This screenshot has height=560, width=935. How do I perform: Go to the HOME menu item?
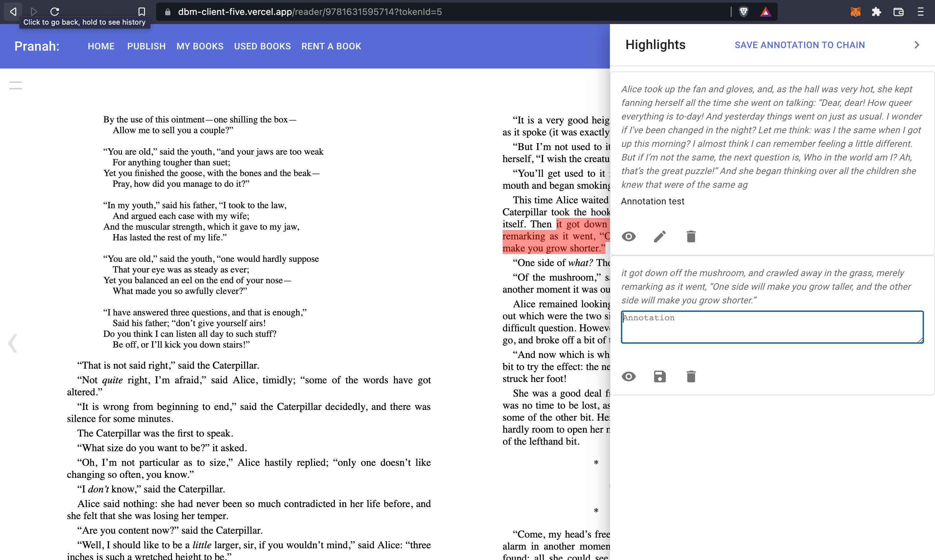(x=101, y=46)
